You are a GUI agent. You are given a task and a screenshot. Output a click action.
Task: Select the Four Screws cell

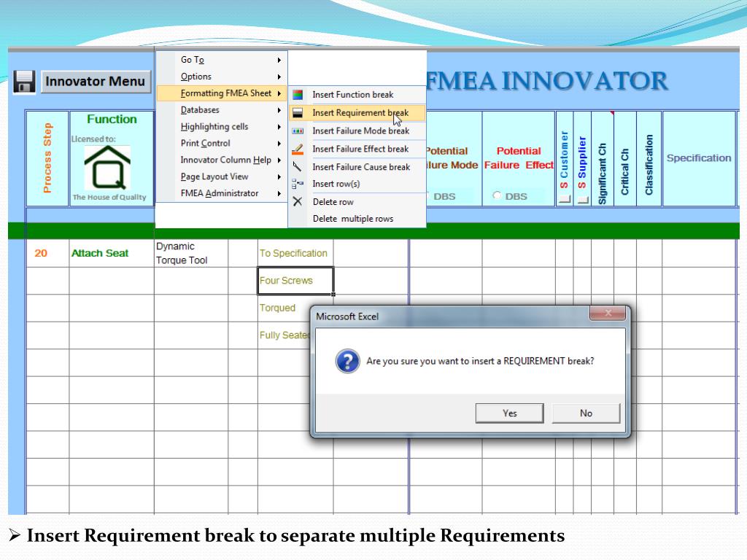pos(295,281)
